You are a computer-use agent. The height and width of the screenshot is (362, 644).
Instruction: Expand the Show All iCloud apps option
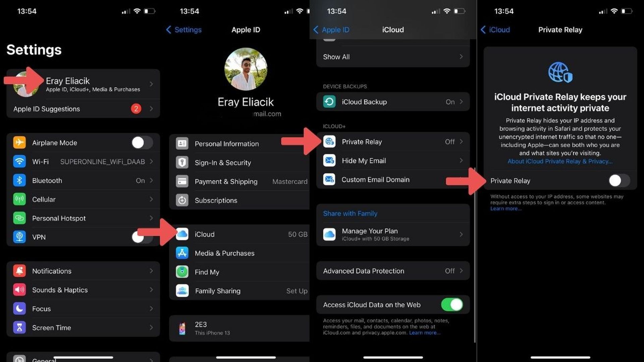click(x=392, y=57)
